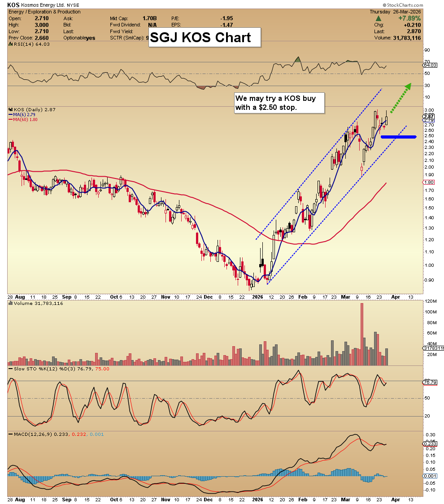This screenshot has height=504, width=444.
Task: Click the small icon beside Volume label
Action: click(9, 304)
